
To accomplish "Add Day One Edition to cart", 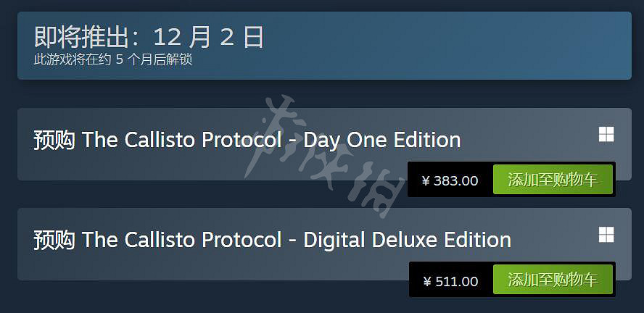I will [x=553, y=180].
